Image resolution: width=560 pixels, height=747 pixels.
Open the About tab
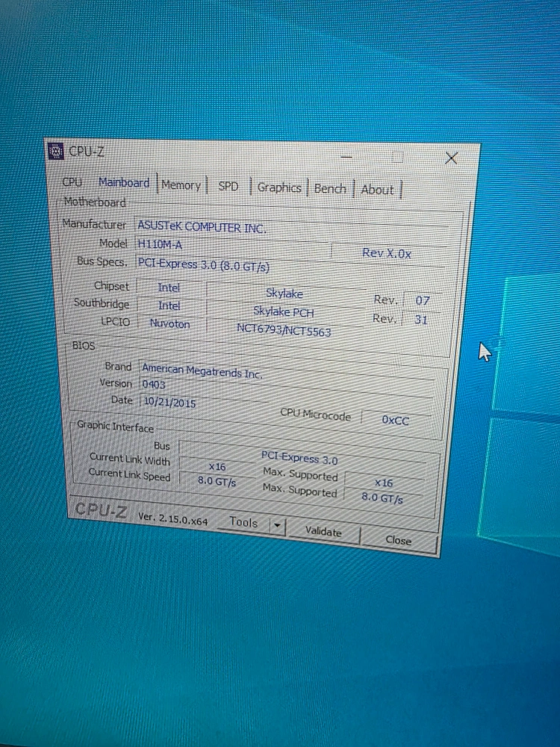point(377,190)
